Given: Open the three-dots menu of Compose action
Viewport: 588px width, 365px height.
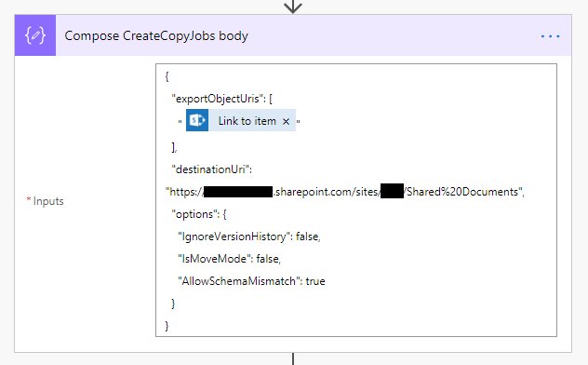Looking at the screenshot, I should 550,36.
